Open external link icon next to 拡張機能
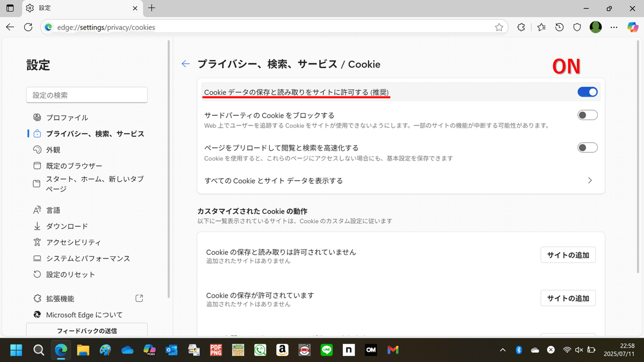Viewport: 644px width, 362px height. [139, 298]
